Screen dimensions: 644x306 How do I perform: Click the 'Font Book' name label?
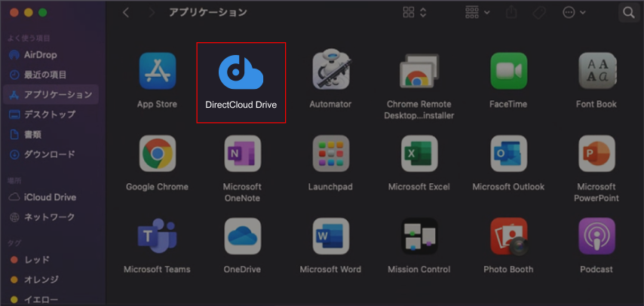(596, 104)
